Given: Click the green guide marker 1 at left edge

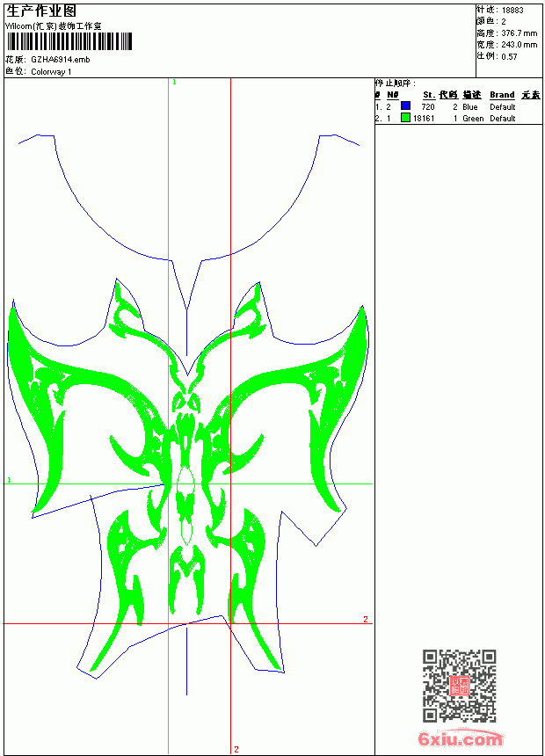Looking at the screenshot, I should [9, 480].
